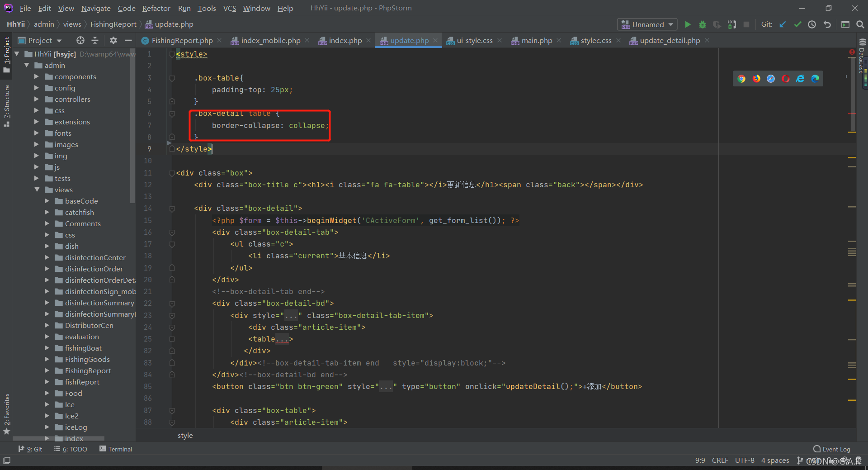The image size is (868, 470).
Task: Fold the box-detail div at line 14
Action: tap(172, 209)
